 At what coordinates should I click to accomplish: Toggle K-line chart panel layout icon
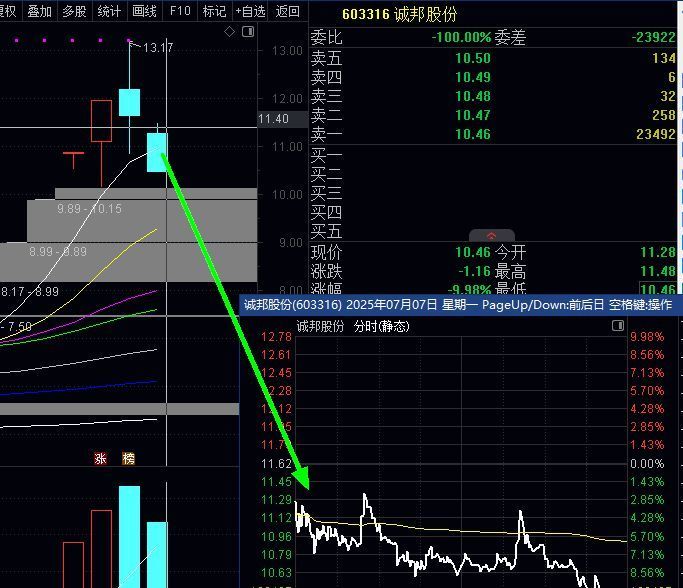coord(248,31)
